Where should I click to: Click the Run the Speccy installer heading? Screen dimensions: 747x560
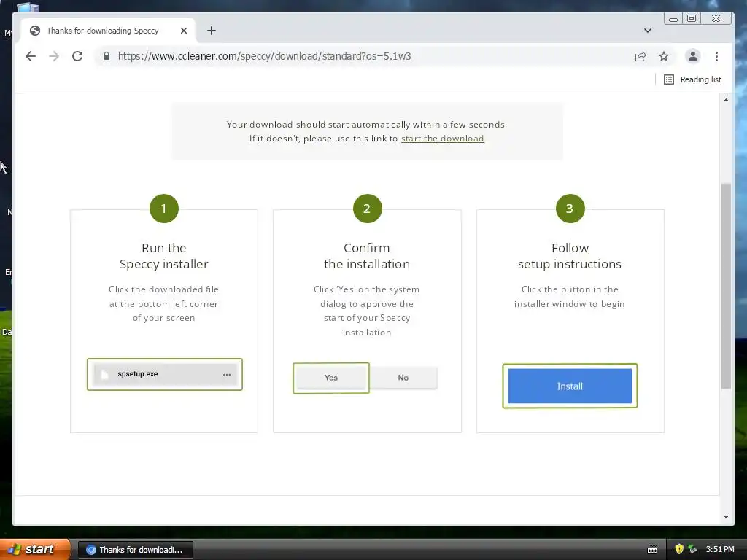(164, 256)
